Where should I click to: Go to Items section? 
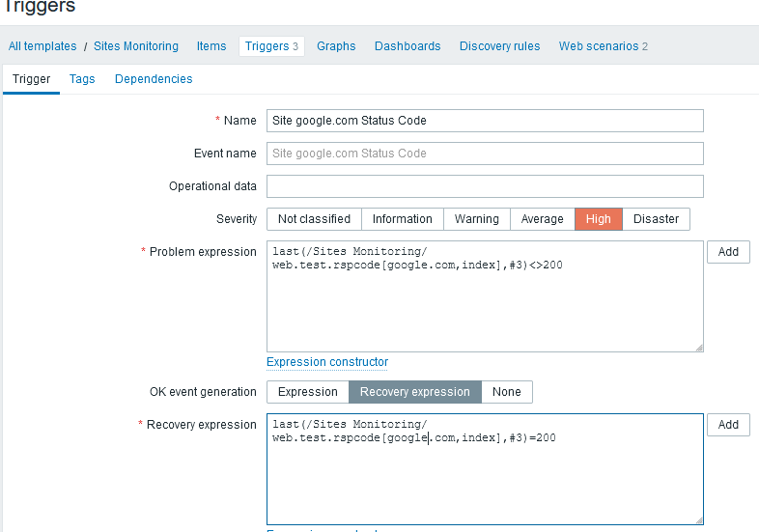[x=211, y=46]
